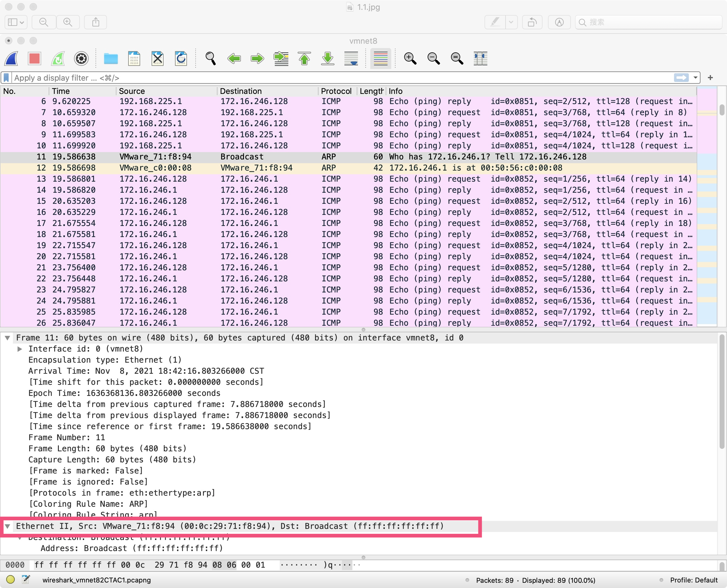Collapse the Ethernet II section triangle
727x588 pixels.
tap(7, 526)
